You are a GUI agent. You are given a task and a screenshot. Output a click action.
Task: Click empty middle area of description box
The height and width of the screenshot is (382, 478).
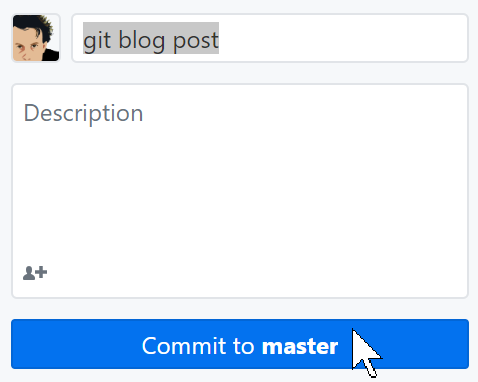(240, 193)
